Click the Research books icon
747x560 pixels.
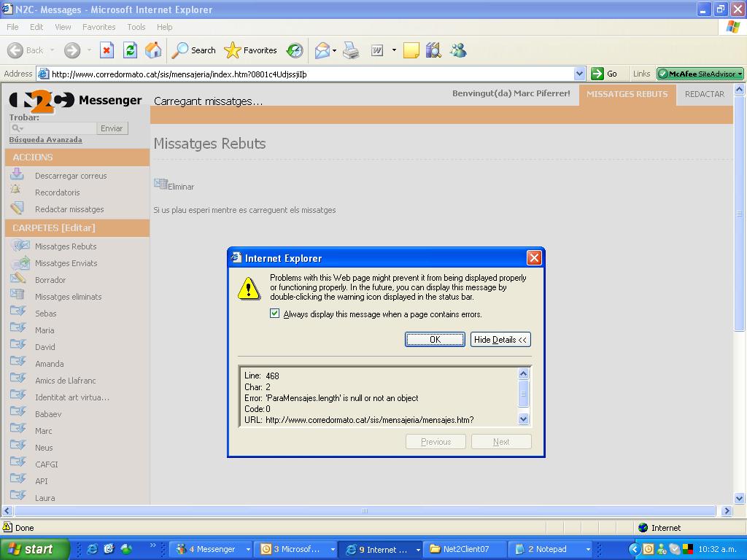click(x=433, y=50)
